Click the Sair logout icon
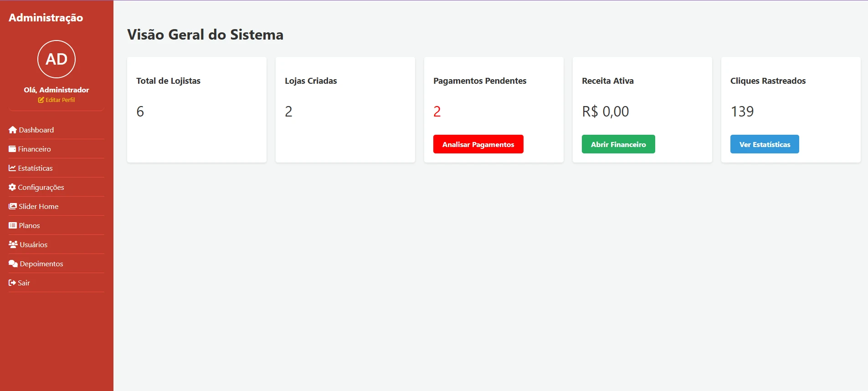868x391 pixels. (x=12, y=283)
